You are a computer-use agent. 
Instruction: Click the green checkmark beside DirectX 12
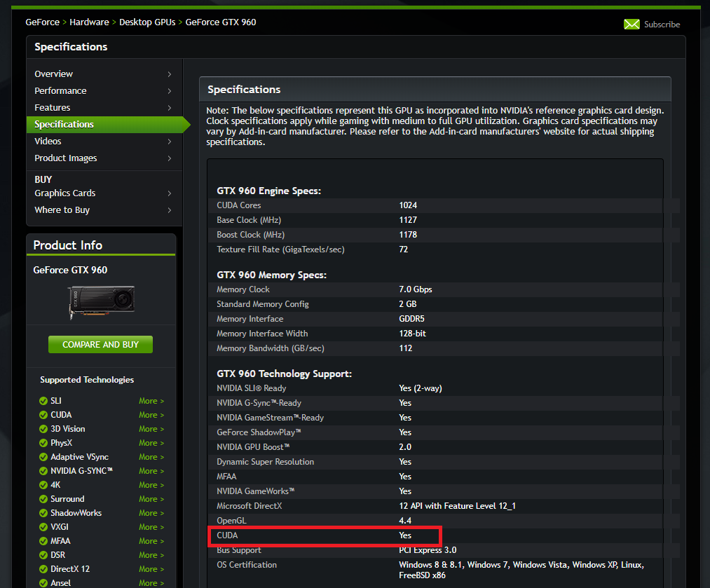[x=43, y=569]
